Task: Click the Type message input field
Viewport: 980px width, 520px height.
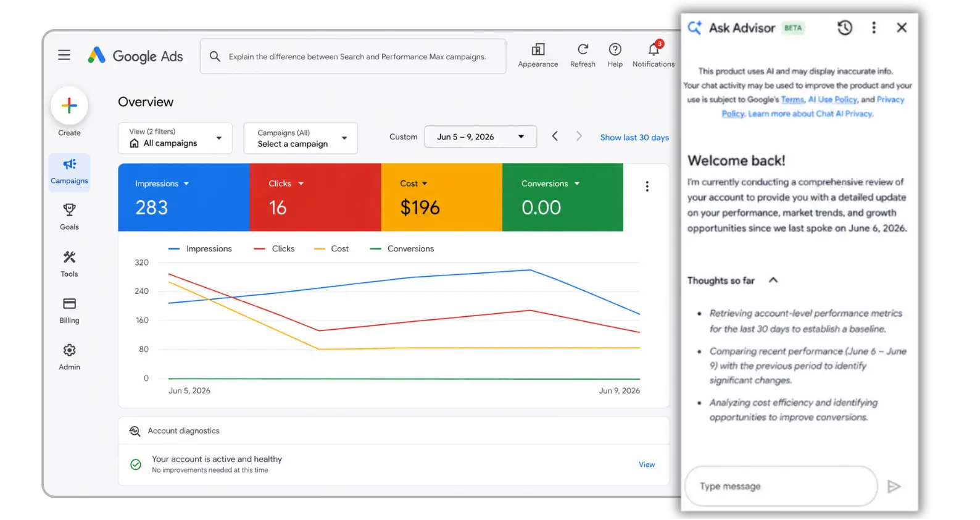Action: point(781,487)
